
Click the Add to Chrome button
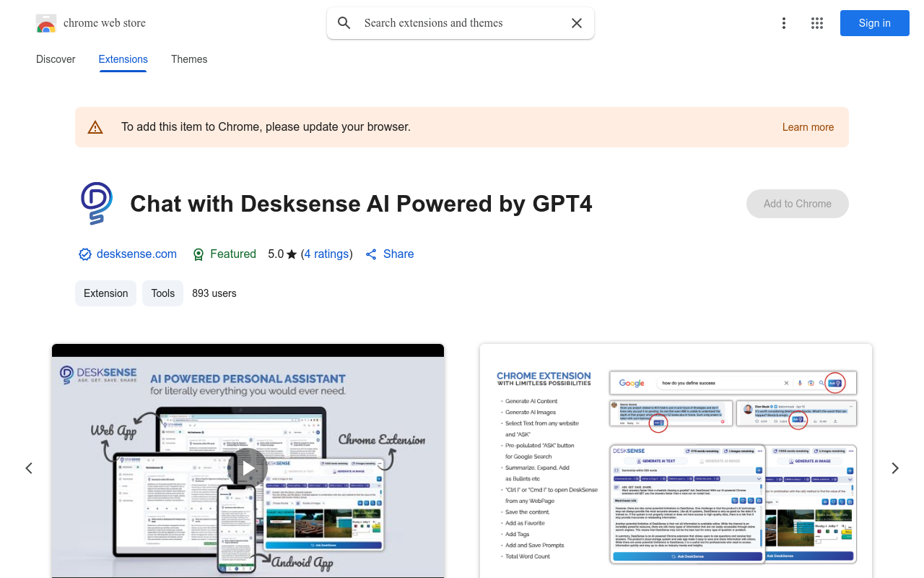(798, 204)
